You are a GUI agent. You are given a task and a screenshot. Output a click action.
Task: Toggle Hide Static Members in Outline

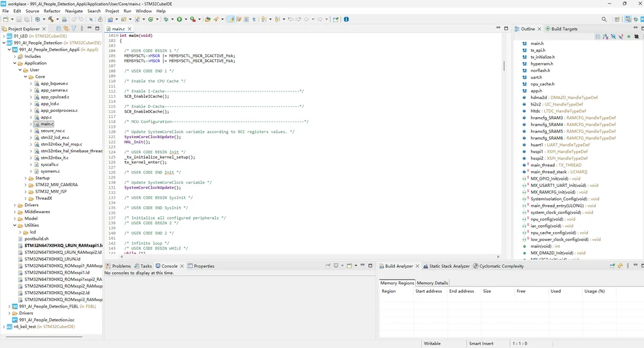(621, 36)
